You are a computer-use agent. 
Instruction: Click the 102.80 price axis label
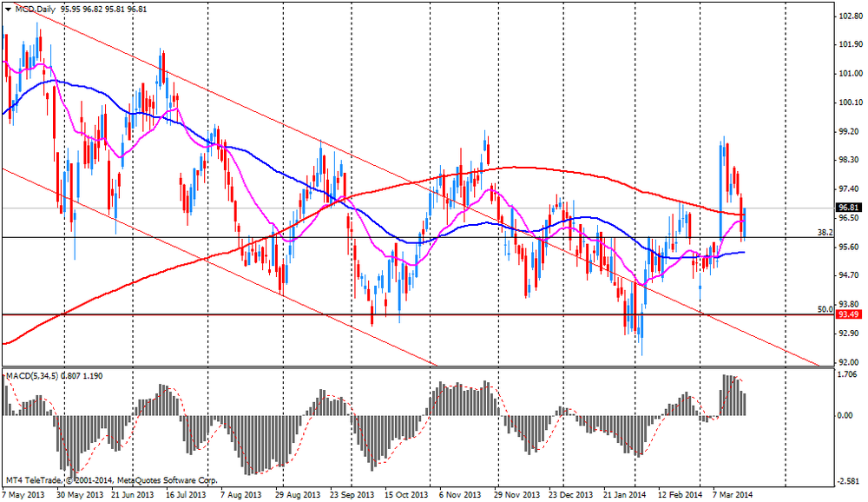[x=851, y=17]
